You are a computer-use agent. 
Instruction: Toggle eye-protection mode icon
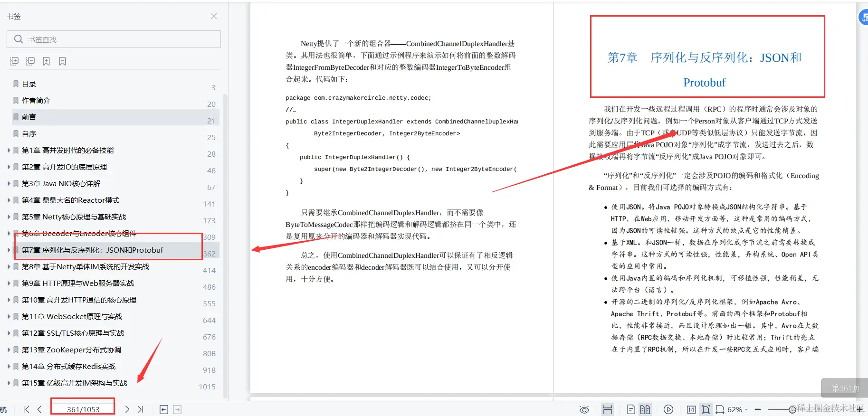click(x=584, y=409)
